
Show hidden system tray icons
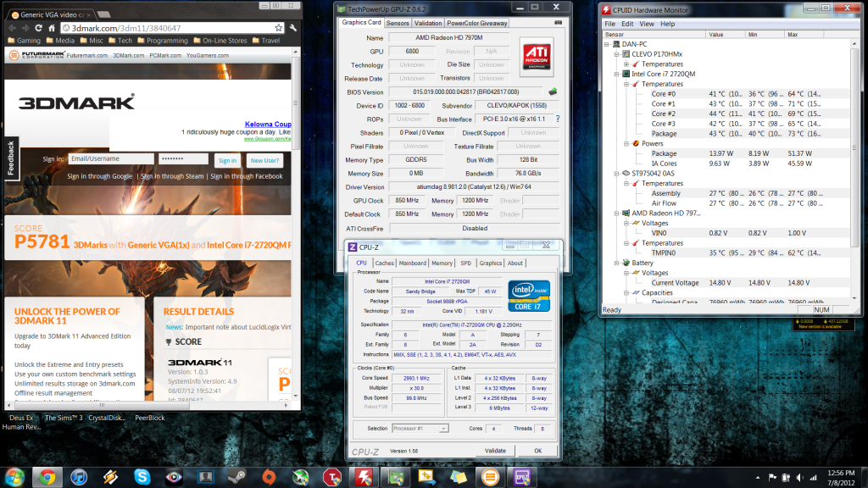point(757,478)
